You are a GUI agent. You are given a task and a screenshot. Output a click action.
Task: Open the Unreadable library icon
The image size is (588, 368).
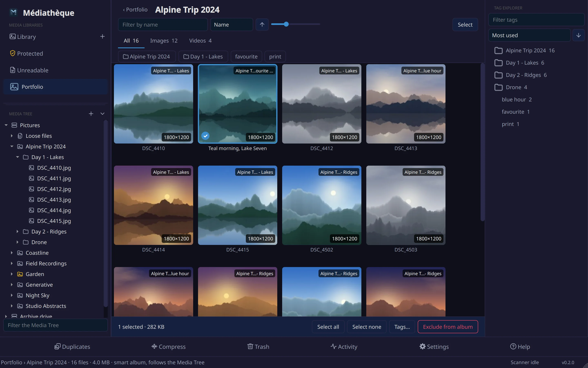pos(12,70)
